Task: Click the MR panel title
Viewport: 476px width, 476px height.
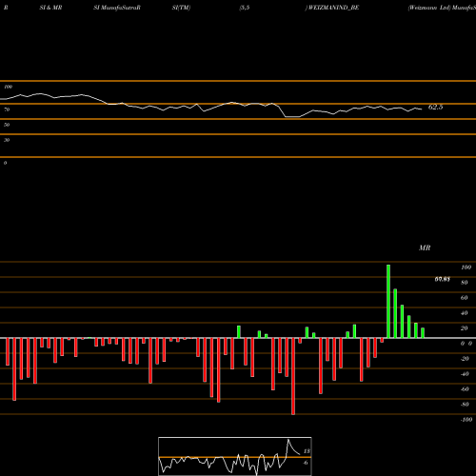Action: 425,248
